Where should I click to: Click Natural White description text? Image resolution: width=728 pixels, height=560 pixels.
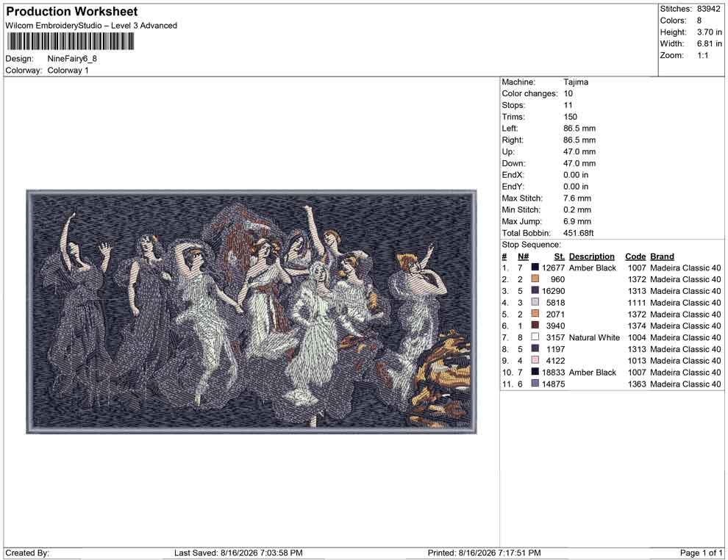click(594, 337)
